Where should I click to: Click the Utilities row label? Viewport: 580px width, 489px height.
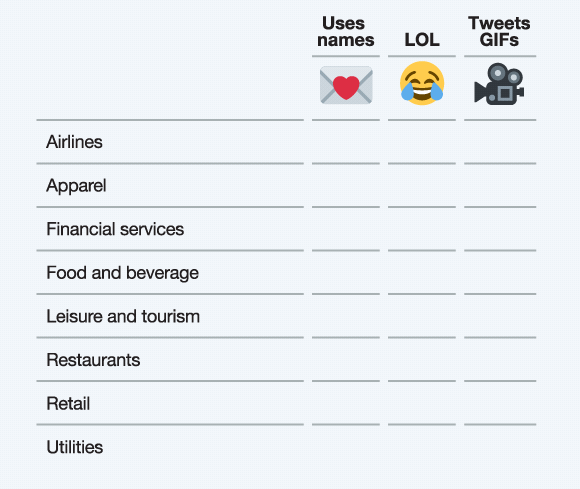[75, 447]
